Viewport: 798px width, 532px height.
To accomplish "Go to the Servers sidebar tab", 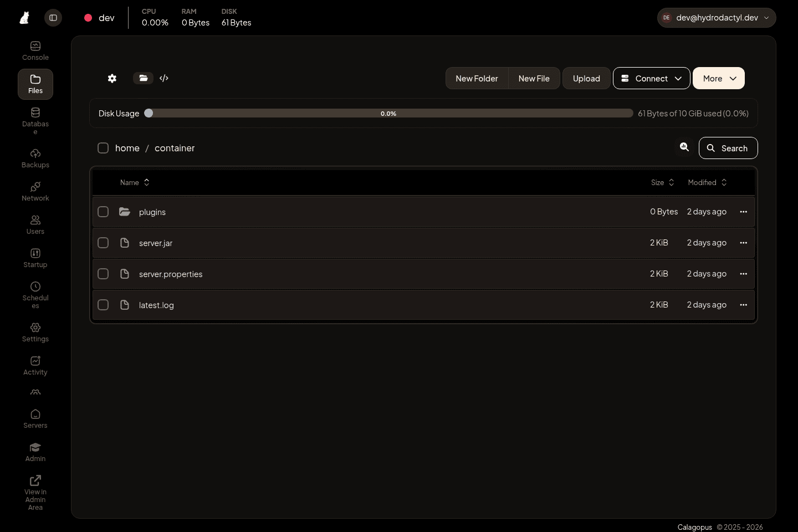I will (x=35, y=419).
